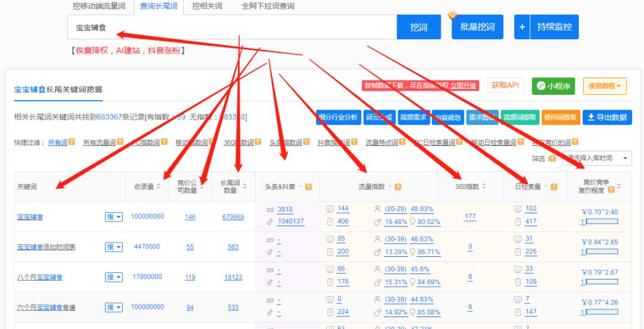Sort by 竞价竞争激烈程度 column arrows
The image size is (644, 329).
[x=619, y=187]
